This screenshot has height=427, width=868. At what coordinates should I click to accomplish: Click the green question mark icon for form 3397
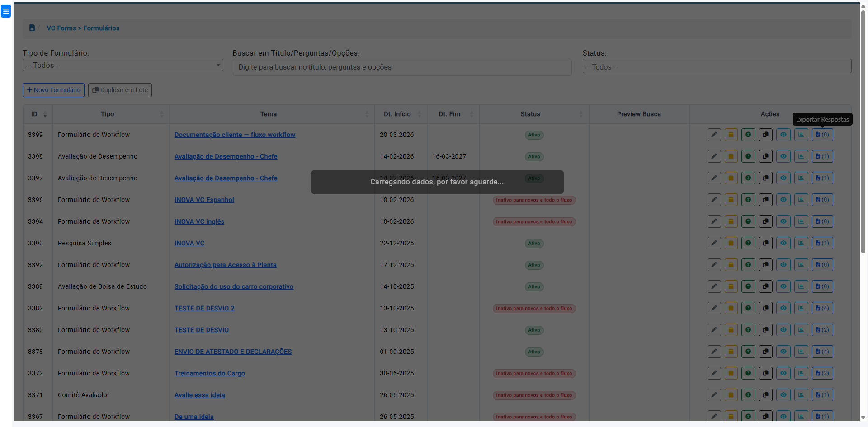[x=748, y=178]
